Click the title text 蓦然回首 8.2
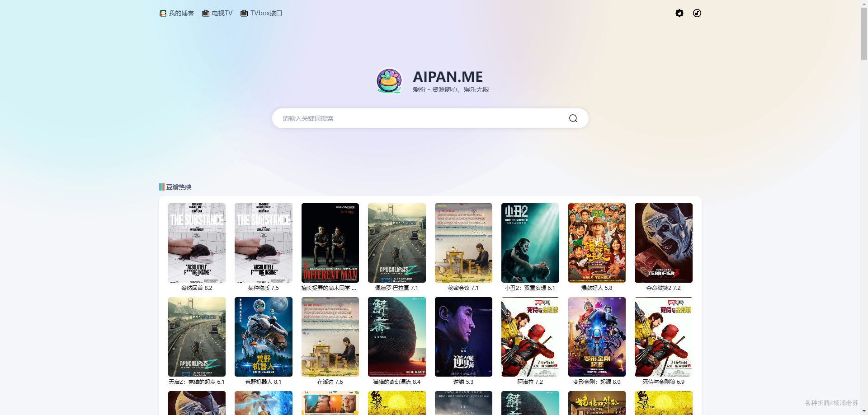 (197, 288)
